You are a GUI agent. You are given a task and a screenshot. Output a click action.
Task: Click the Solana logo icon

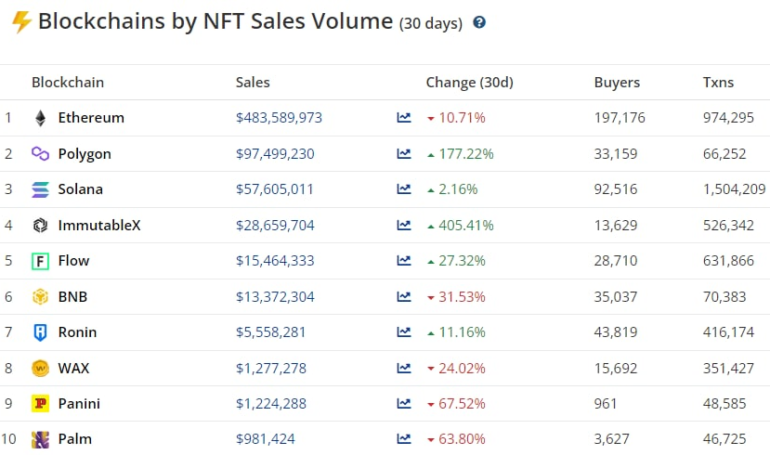(x=40, y=189)
